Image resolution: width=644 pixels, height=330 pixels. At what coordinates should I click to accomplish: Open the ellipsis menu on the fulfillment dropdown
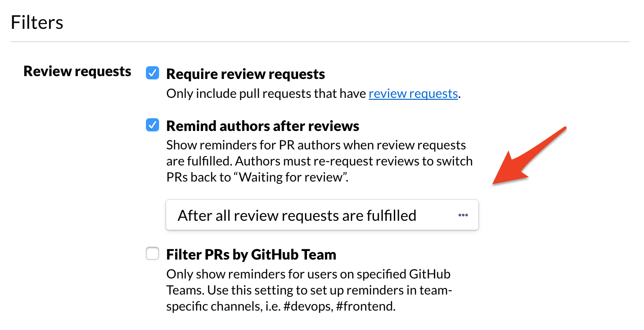[x=463, y=215]
